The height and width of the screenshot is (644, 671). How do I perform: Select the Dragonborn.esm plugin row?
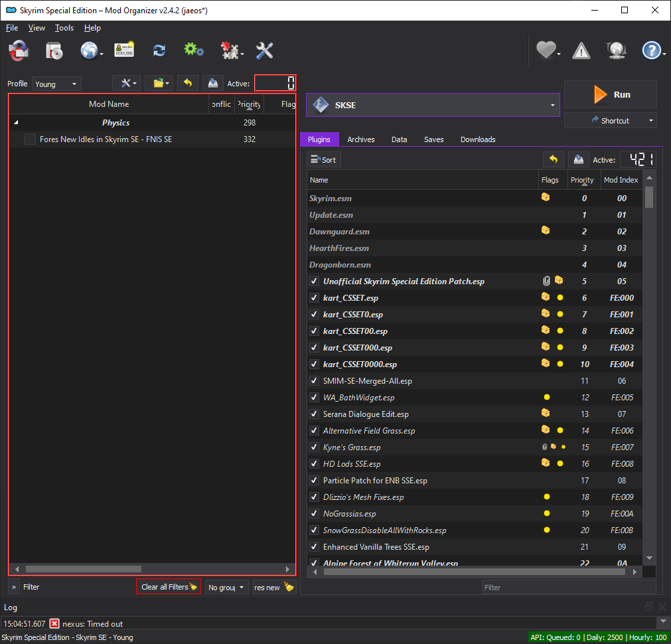475,265
